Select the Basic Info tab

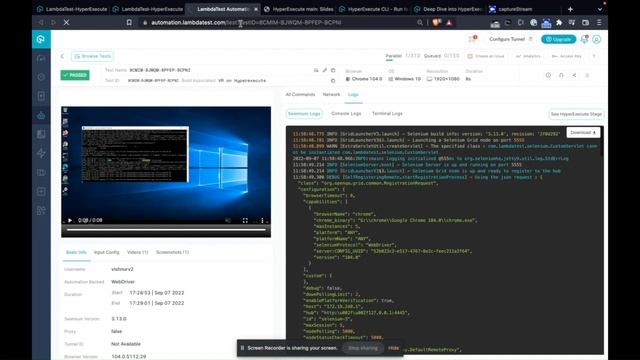click(76, 252)
